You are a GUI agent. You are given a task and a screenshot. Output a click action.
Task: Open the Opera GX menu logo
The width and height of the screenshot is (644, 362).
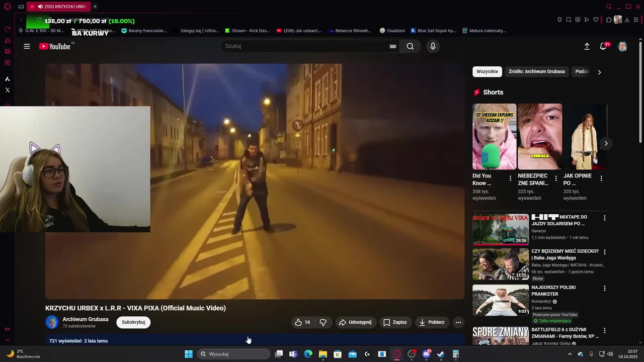(7, 7)
